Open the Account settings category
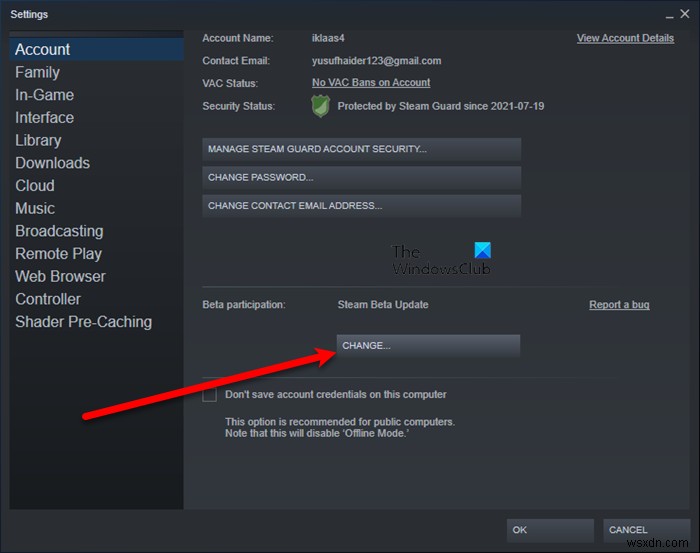The image size is (700, 553). 96,49
